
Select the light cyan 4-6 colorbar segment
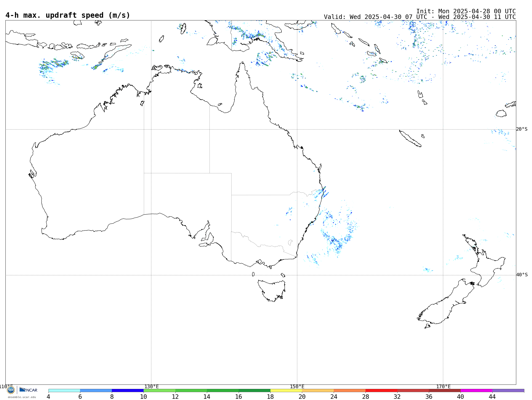(64, 391)
